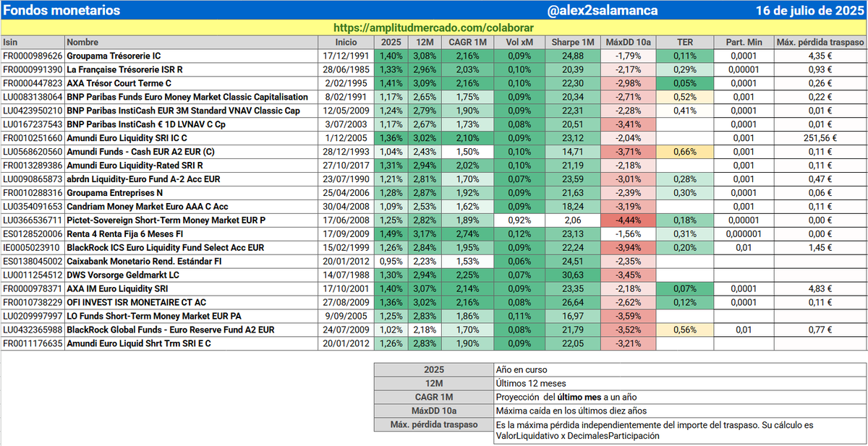
Task: Click the legend label 'Máx. pérdida traspaso'
Action: coord(434,424)
